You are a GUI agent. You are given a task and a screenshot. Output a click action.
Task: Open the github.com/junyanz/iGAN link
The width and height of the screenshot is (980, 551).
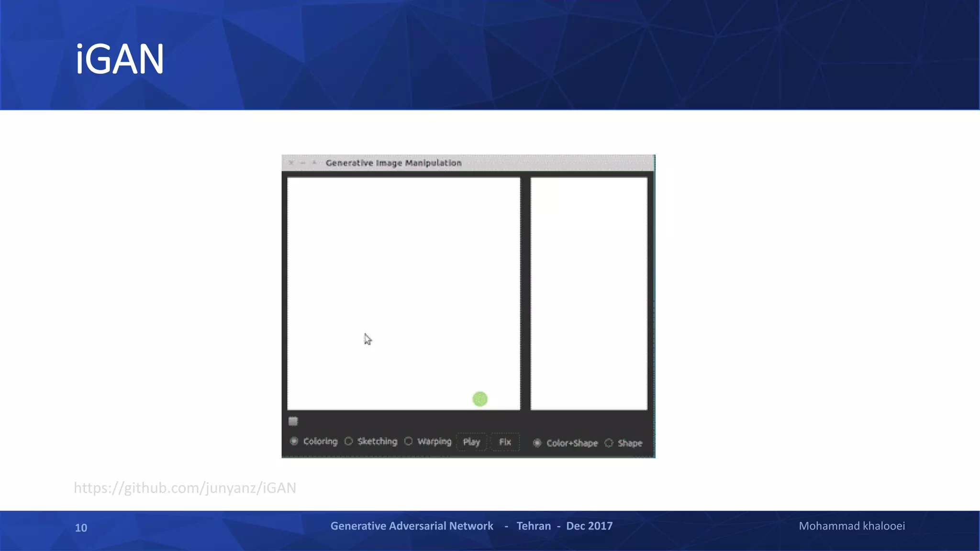pos(185,488)
